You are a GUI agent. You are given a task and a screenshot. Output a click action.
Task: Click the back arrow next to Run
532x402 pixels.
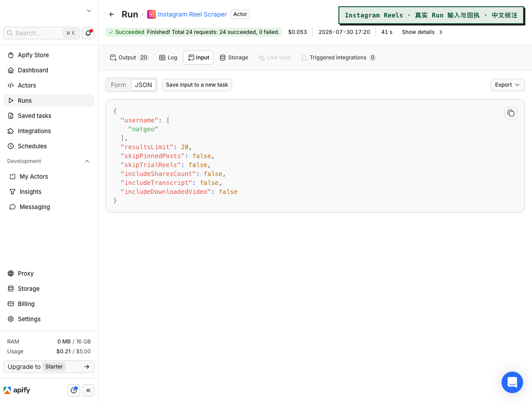(112, 14)
